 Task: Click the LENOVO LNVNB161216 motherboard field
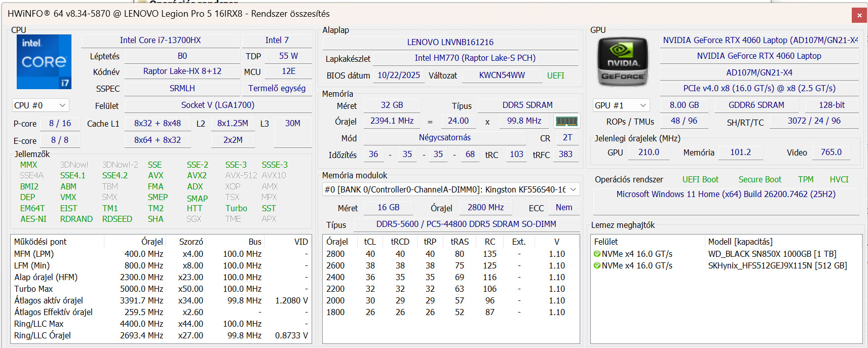(450, 42)
